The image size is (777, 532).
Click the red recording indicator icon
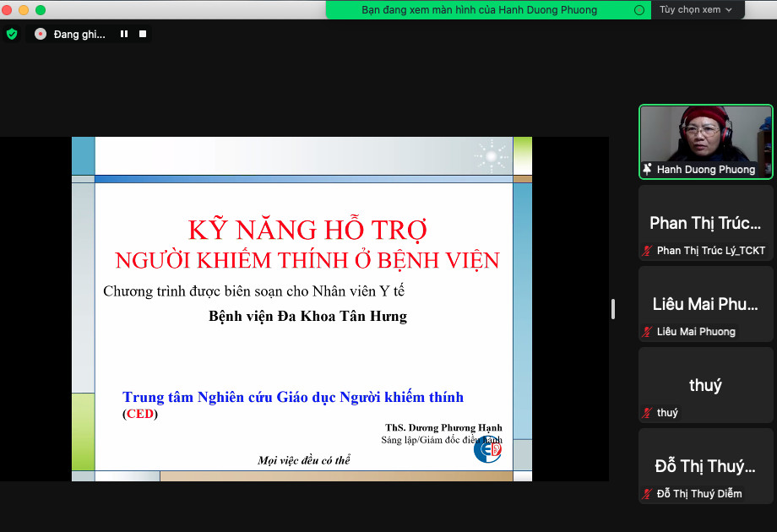[41, 35]
